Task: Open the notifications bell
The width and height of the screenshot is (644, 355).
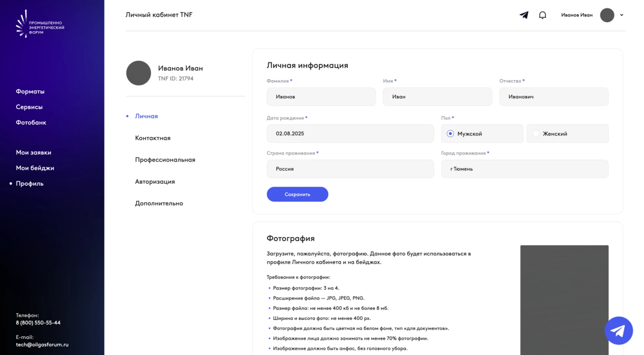Action: tap(543, 15)
